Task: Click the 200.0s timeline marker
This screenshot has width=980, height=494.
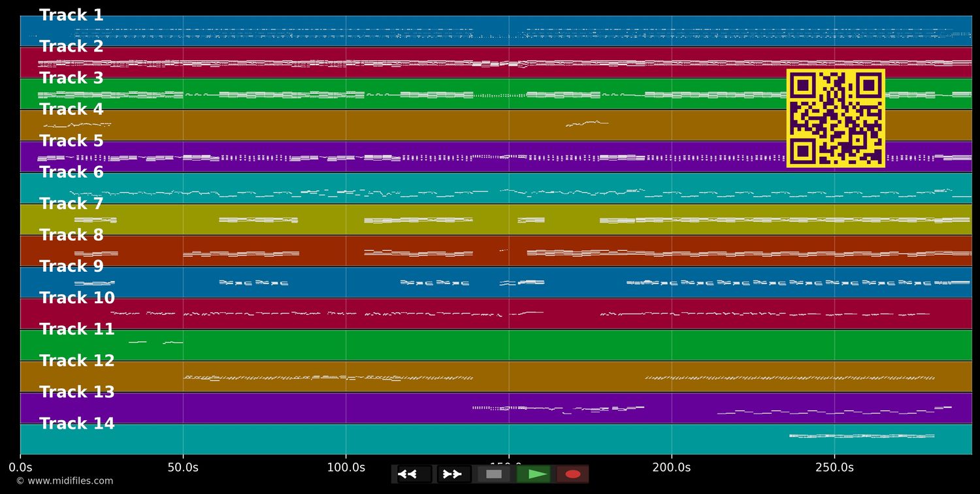Action: coord(671,467)
